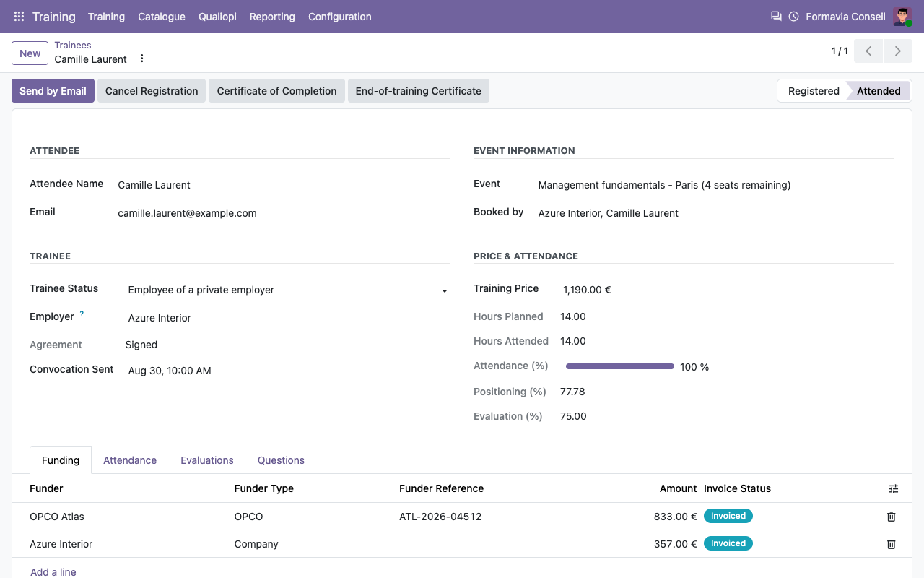The width and height of the screenshot is (924, 578).
Task: Delete the Azure Interior funding line
Action: (891, 544)
